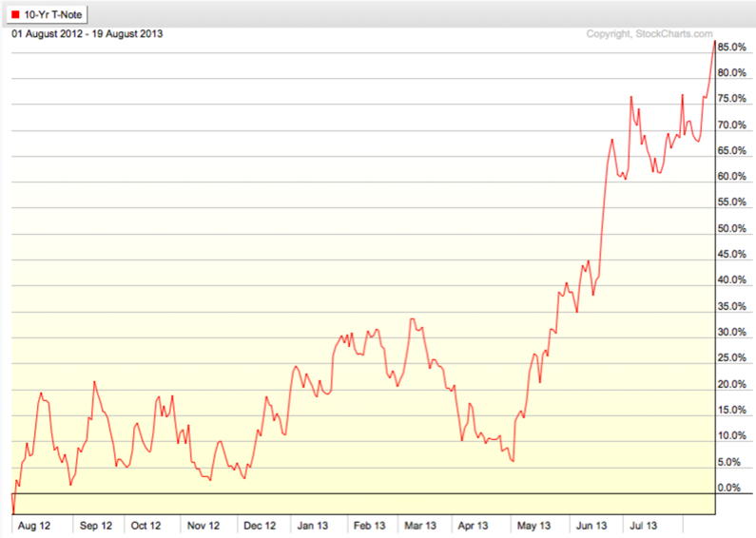Select the Aug 12 x-axis label
The image size is (756, 538).
34,525
